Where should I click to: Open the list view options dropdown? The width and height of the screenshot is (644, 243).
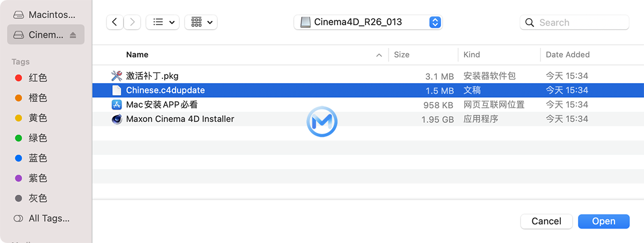[x=163, y=22]
